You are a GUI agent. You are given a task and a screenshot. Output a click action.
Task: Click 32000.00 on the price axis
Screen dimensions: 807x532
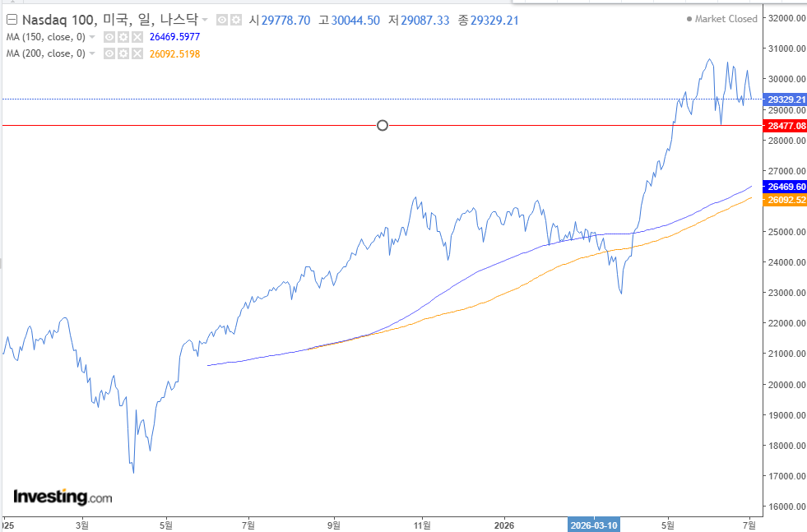pos(786,19)
